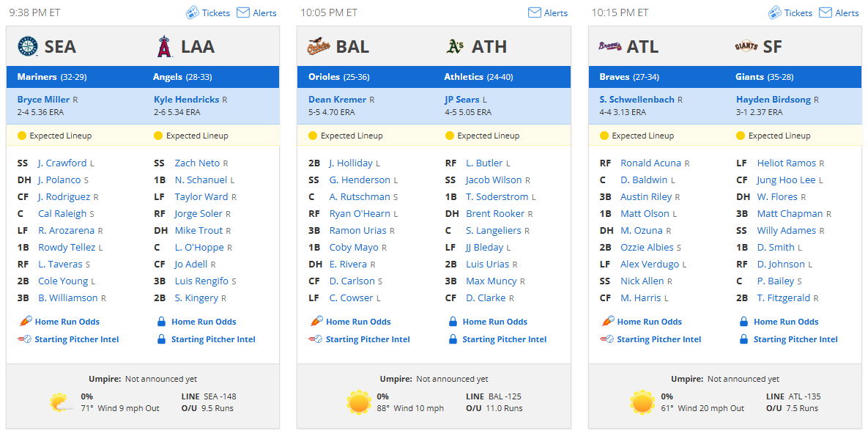Open Mike Trout's player page
This screenshot has height=436, width=868.
[x=199, y=231]
